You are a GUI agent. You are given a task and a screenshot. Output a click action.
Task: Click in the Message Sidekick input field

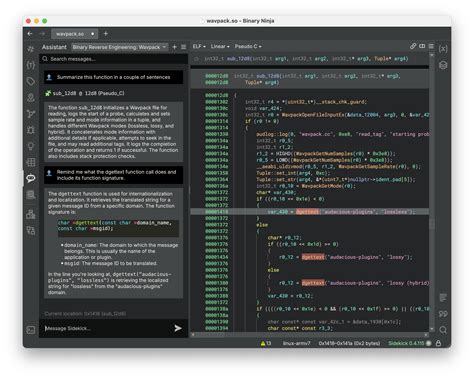click(107, 328)
